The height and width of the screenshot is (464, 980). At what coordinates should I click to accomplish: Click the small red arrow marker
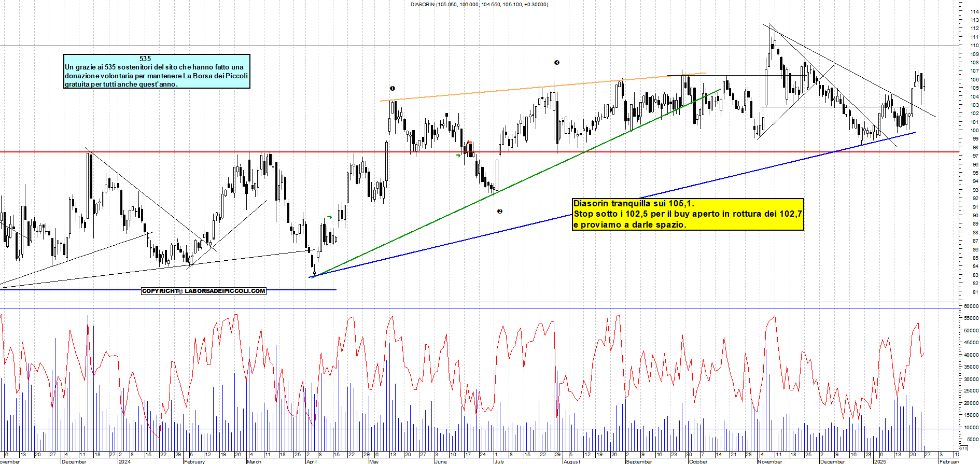(469, 142)
